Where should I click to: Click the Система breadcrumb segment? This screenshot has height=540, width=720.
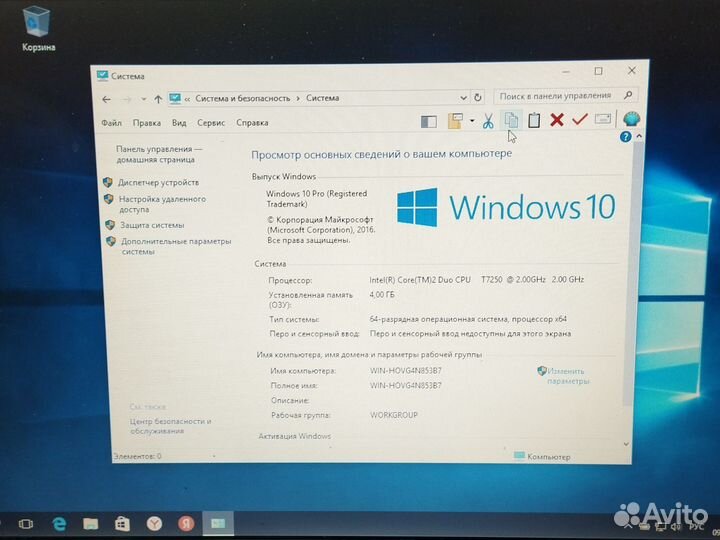pyautogui.click(x=322, y=98)
